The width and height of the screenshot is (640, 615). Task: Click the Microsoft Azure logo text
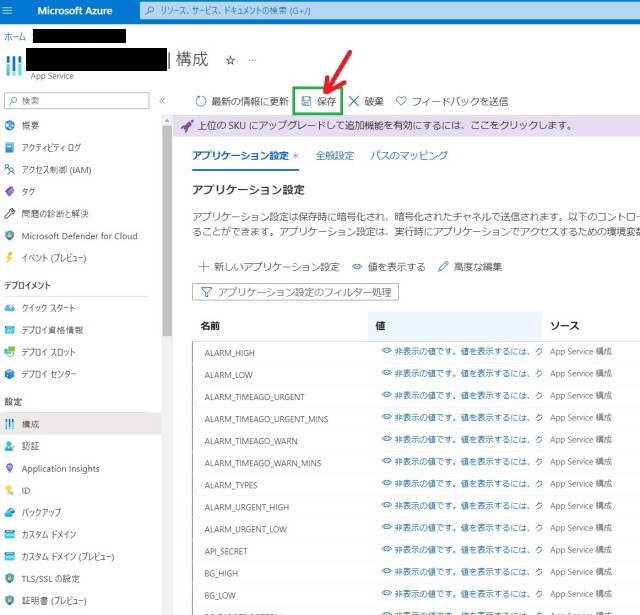(x=75, y=11)
